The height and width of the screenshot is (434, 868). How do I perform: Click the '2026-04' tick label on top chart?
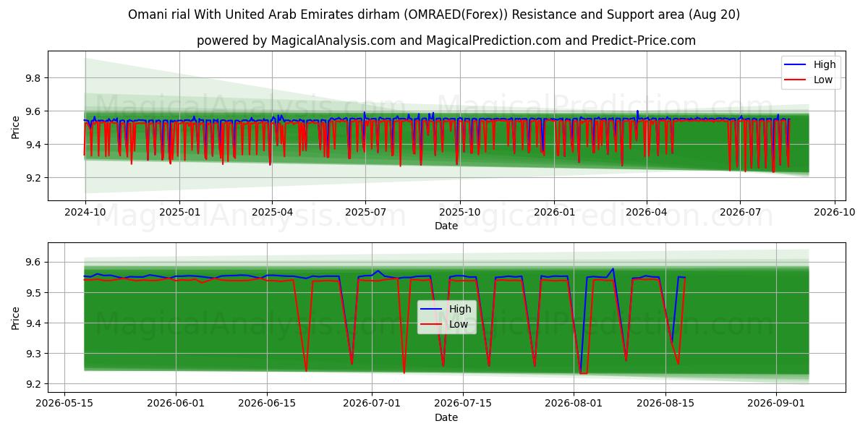click(x=646, y=213)
